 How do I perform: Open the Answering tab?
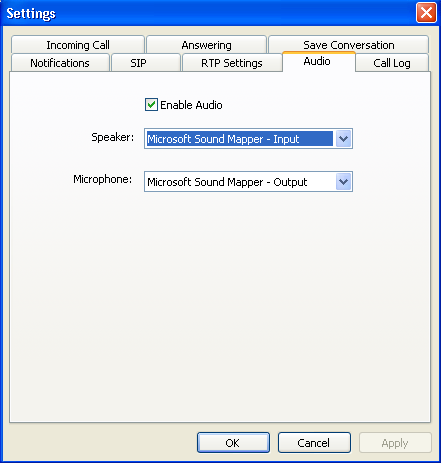[206, 45]
